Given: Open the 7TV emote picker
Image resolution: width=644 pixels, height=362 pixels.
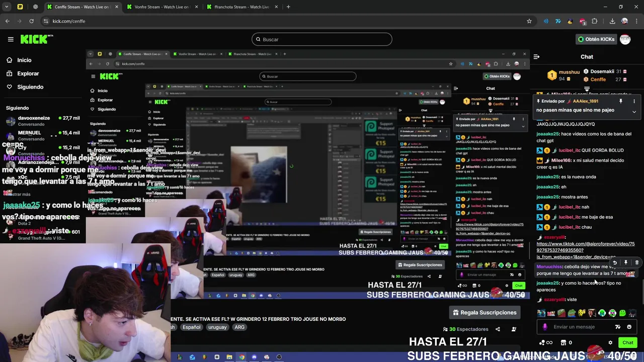Looking at the screenshot, I should [x=618, y=327].
